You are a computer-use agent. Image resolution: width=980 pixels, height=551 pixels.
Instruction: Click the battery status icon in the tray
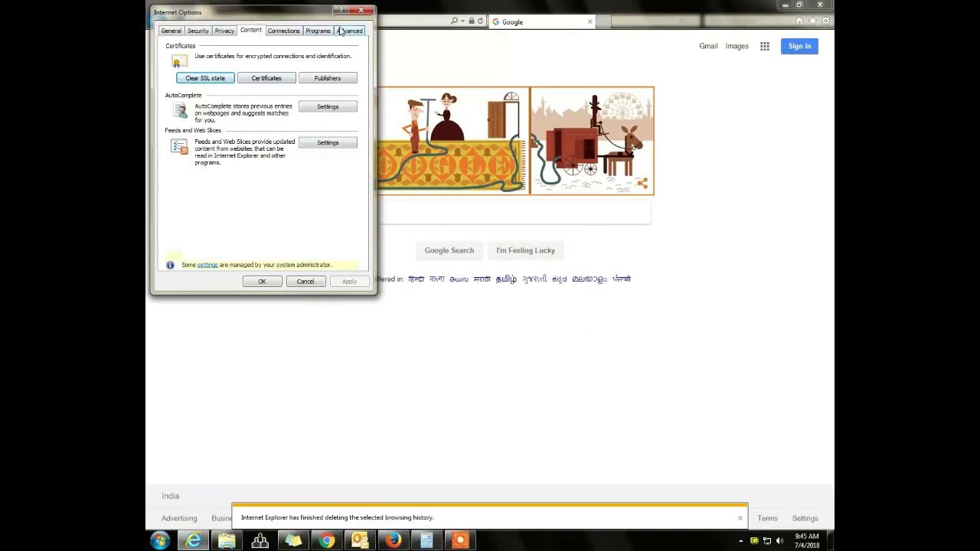point(754,541)
